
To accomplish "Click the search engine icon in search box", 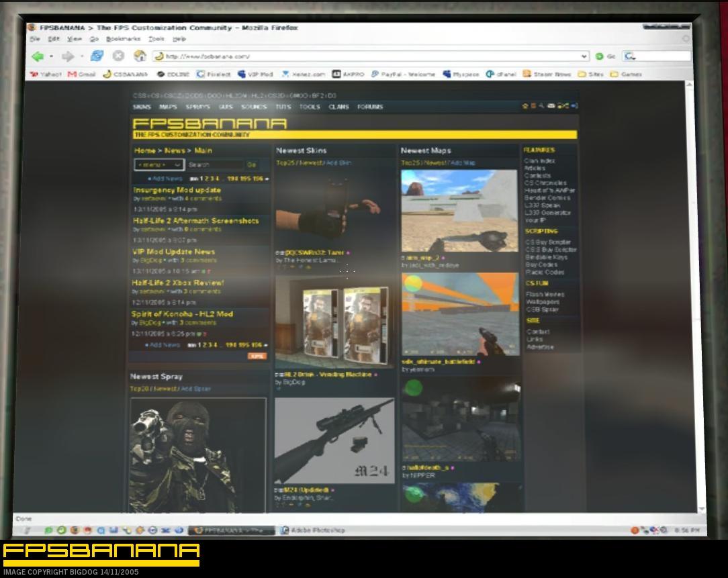I will (629, 56).
